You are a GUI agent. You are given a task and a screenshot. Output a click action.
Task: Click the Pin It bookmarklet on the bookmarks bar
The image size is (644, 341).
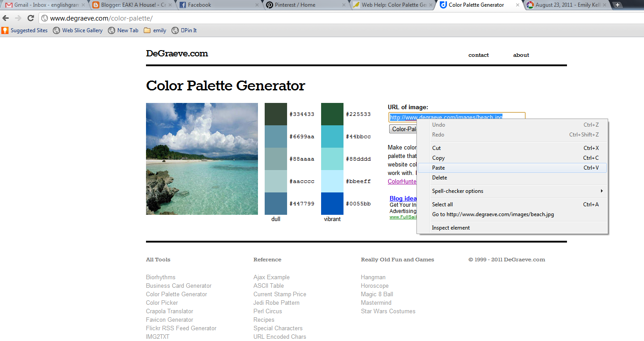[x=184, y=30]
